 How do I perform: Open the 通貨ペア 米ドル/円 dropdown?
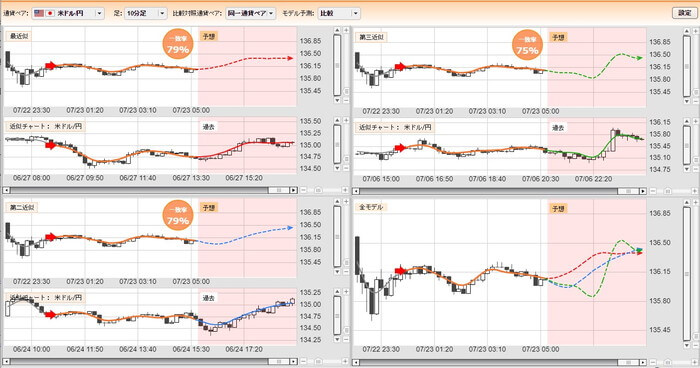(68, 13)
